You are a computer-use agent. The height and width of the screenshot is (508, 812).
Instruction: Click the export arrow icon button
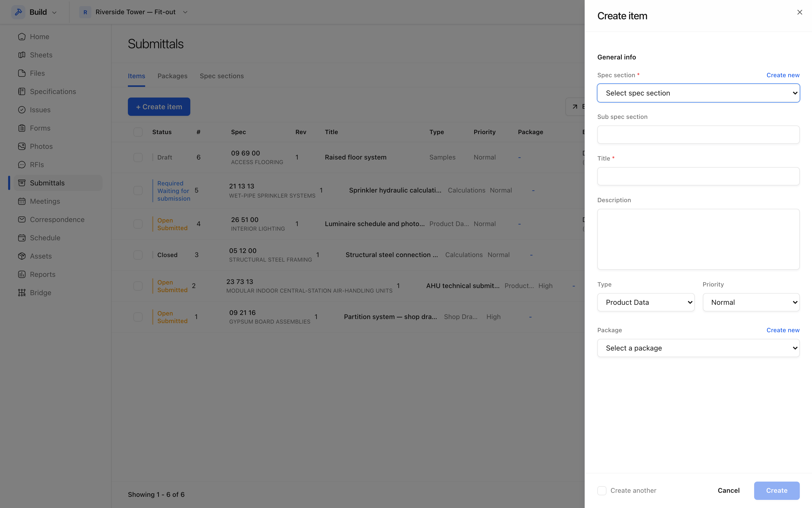pyautogui.click(x=575, y=106)
